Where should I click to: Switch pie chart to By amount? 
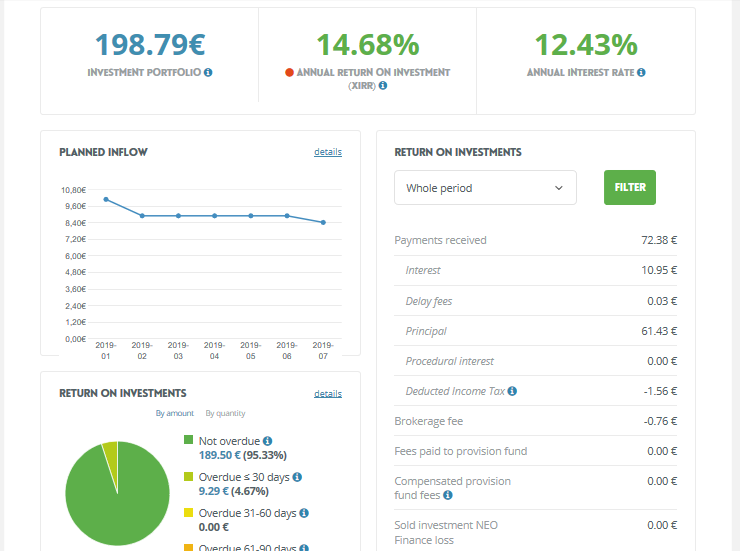pyautogui.click(x=174, y=413)
